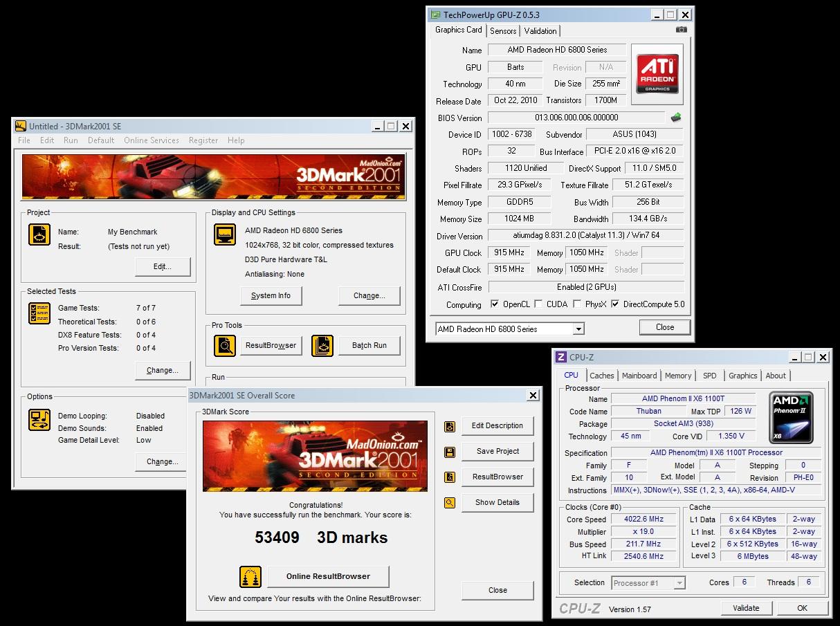The image size is (840, 626).
Task: Click the Online ResultBrowser button
Action: pos(329,576)
